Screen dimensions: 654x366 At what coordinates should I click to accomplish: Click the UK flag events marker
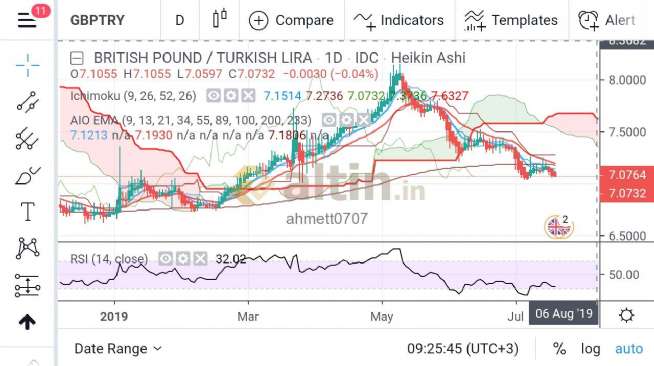tap(558, 226)
